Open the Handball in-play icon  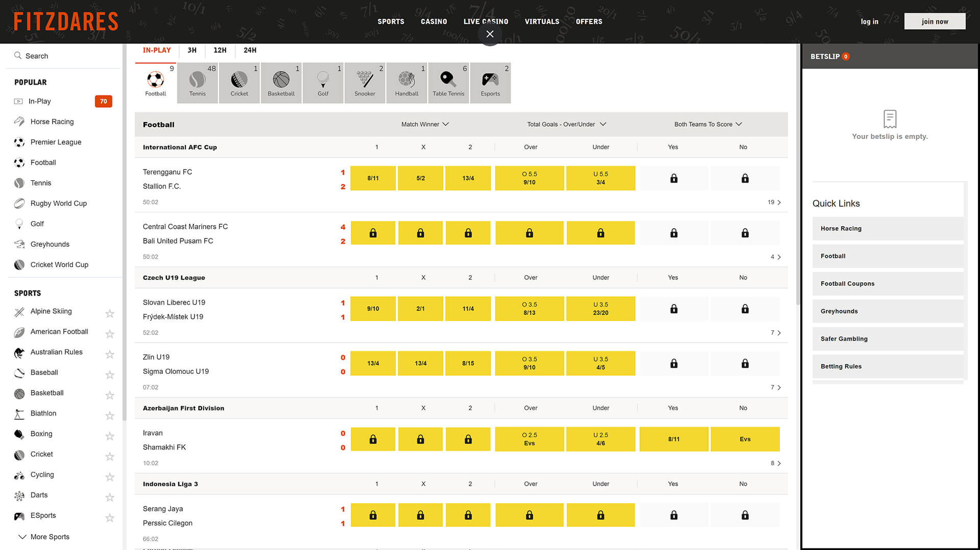pyautogui.click(x=407, y=83)
